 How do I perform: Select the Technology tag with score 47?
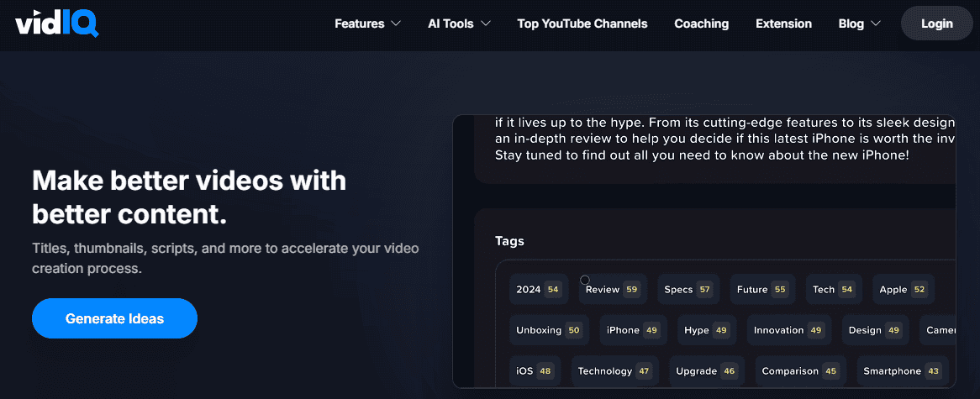(615, 371)
